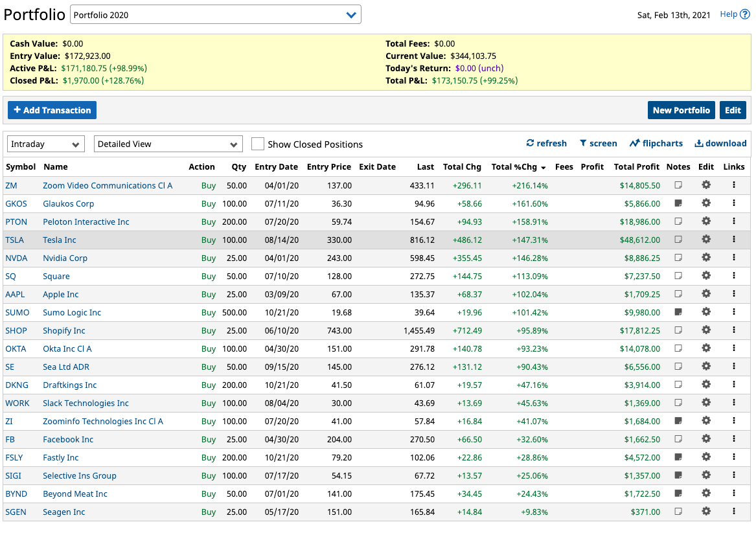756x533 pixels.
Task: Open the Peloton Interactive Inc link
Action: [86, 221]
